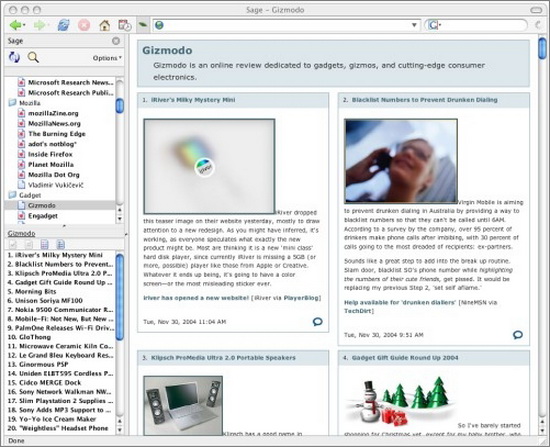Click the second page icon in item toolbar
This screenshot has height=447, width=550.
[29, 244]
